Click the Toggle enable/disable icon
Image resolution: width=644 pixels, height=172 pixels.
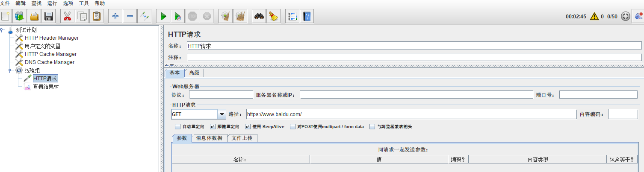point(145,17)
